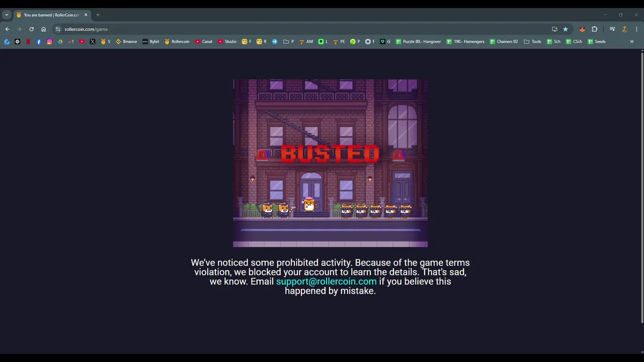Open the browser home page

[43, 29]
